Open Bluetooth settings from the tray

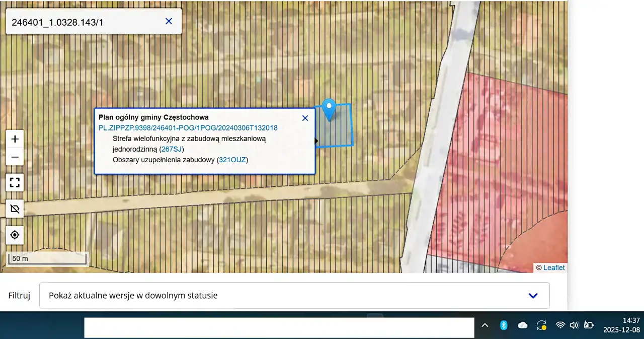pos(504,325)
